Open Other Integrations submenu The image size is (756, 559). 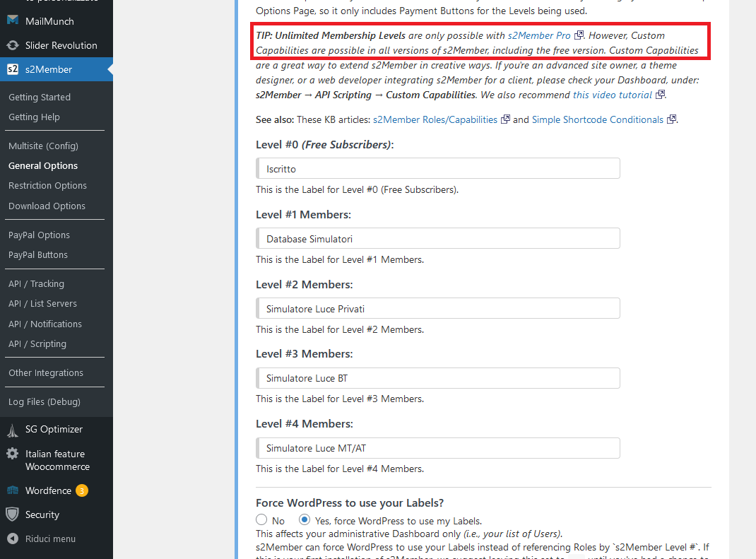click(46, 373)
